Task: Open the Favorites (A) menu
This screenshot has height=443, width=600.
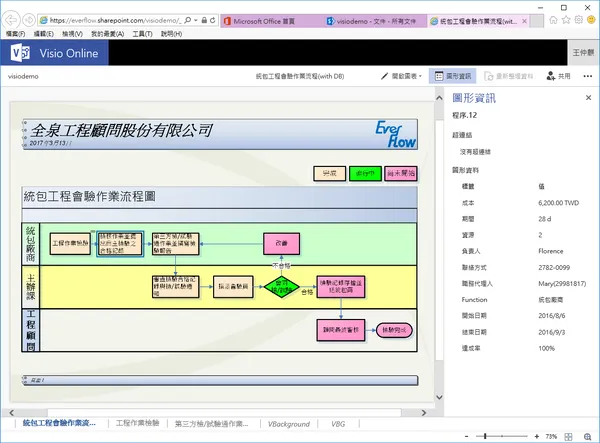Action: [x=108, y=34]
